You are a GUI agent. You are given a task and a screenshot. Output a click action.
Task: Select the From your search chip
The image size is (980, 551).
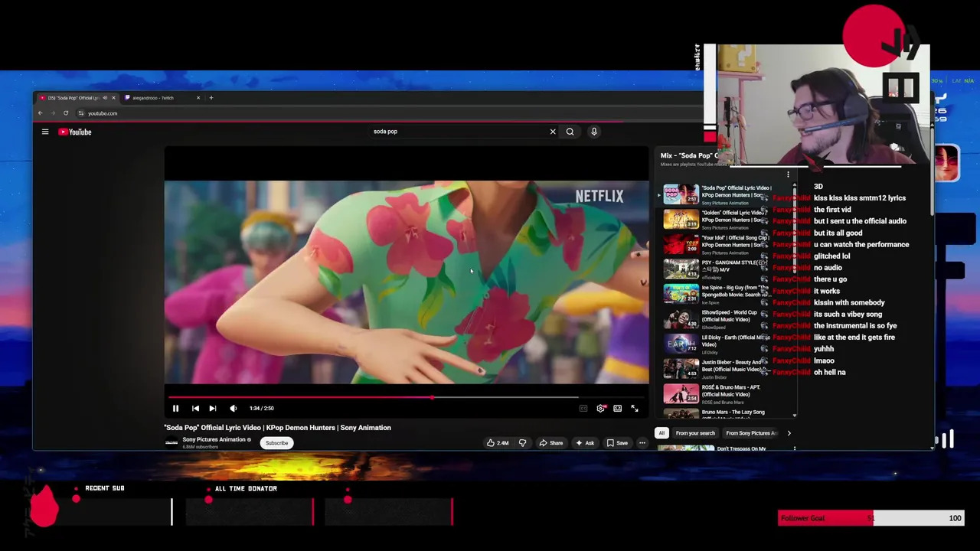695,433
